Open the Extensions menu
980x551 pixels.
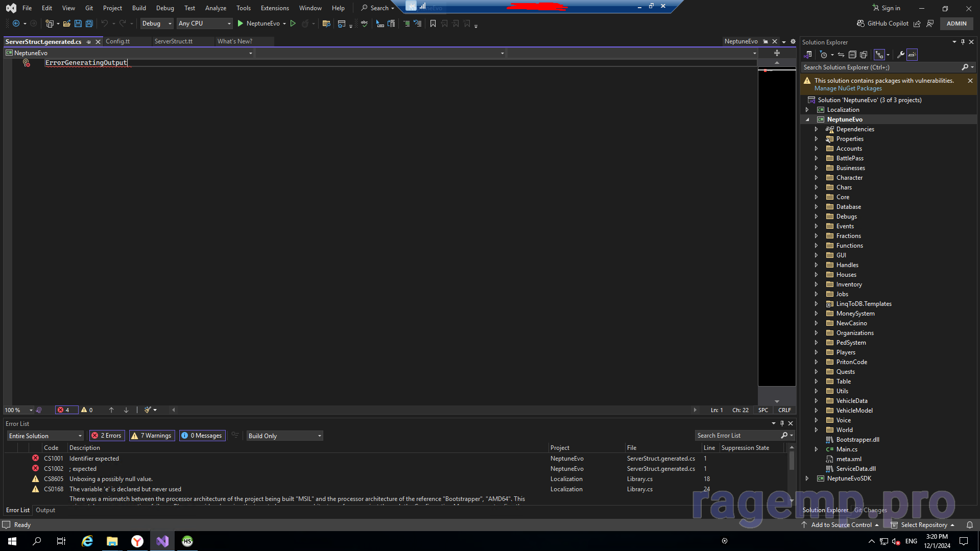[x=274, y=8]
